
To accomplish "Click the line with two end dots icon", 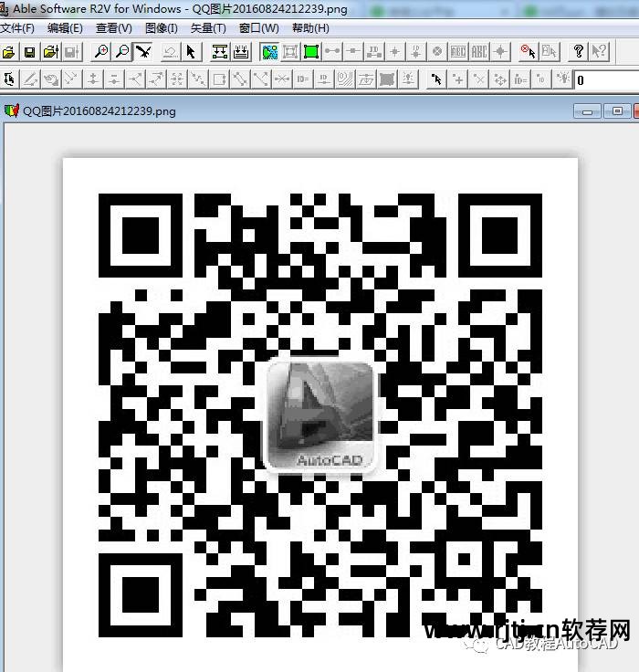I will pos(332,52).
